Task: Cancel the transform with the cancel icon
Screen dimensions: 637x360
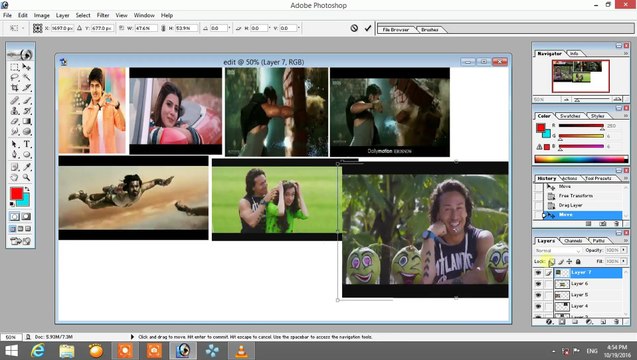Action: (x=354, y=28)
